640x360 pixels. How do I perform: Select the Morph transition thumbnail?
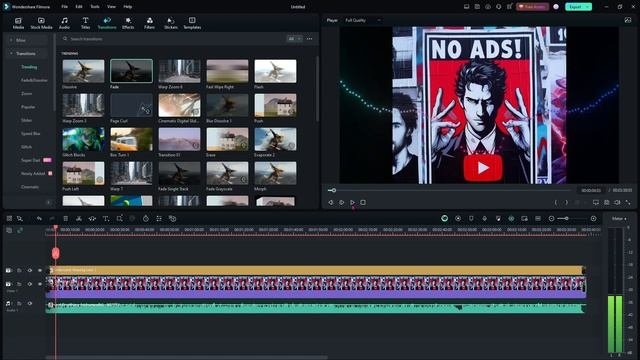pyautogui.click(x=276, y=173)
